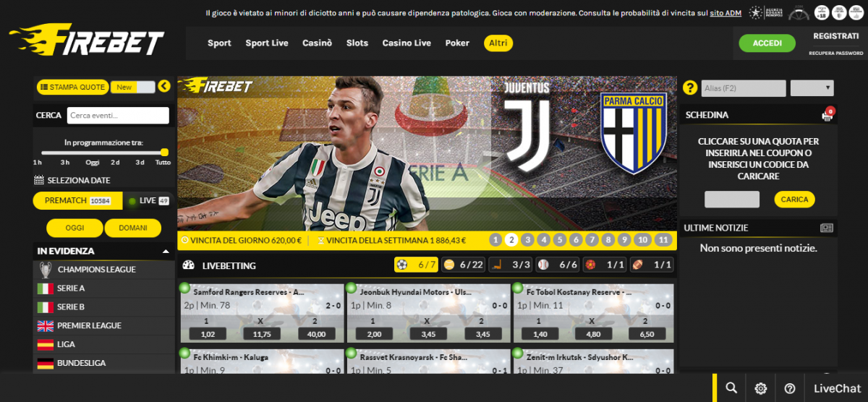Select the Prematch 10584 option
Viewport: 868px width, 402px height.
point(77,200)
